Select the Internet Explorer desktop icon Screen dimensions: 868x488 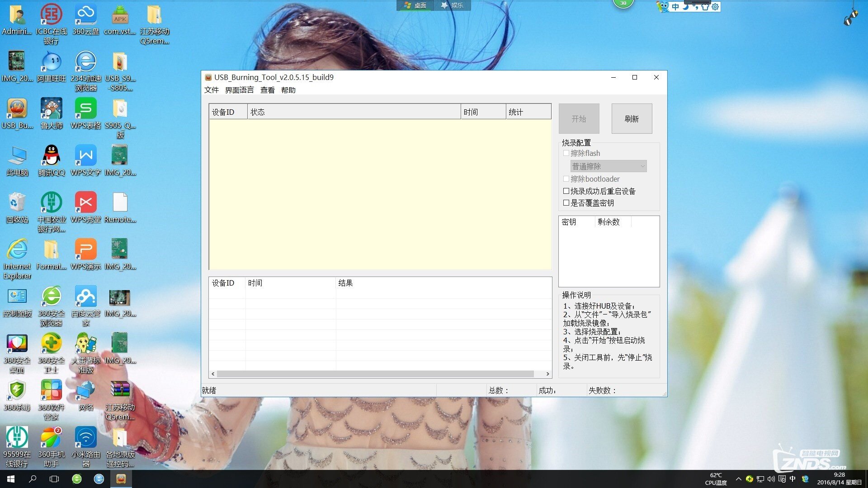(x=17, y=259)
